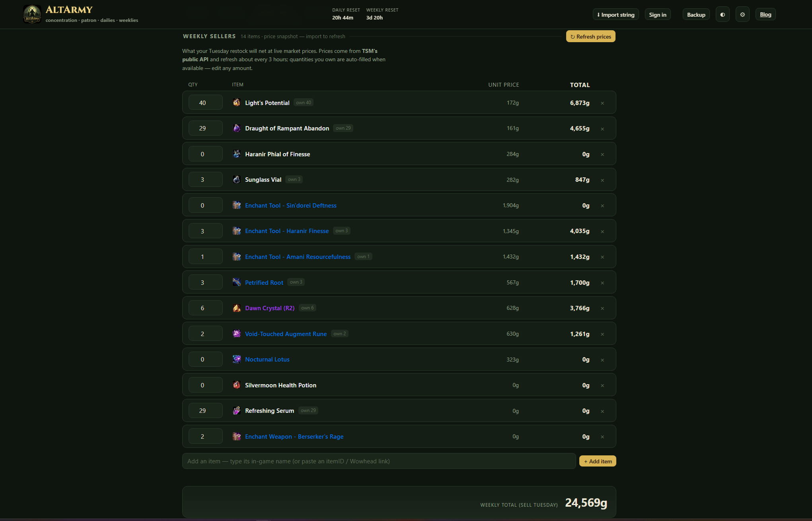Click the Sign in button
Screen dimensions: 812x521
point(658,15)
